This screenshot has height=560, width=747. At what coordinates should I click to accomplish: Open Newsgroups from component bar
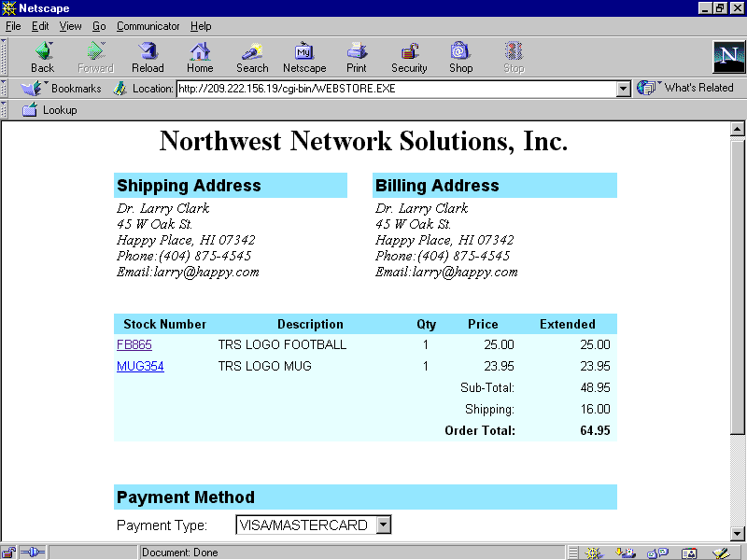click(658, 553)
